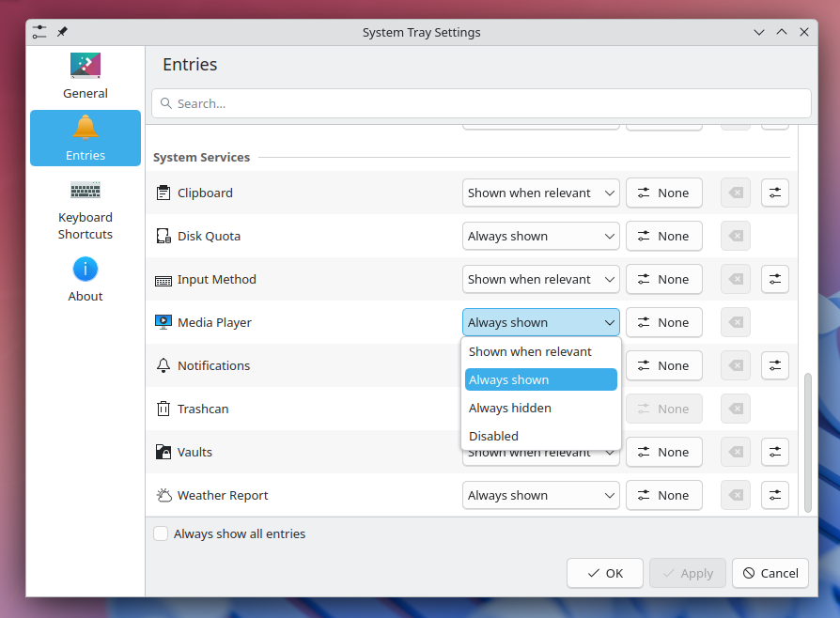
Task: Click the Clipboard entry icon
Action: click(x=163, y=193)
